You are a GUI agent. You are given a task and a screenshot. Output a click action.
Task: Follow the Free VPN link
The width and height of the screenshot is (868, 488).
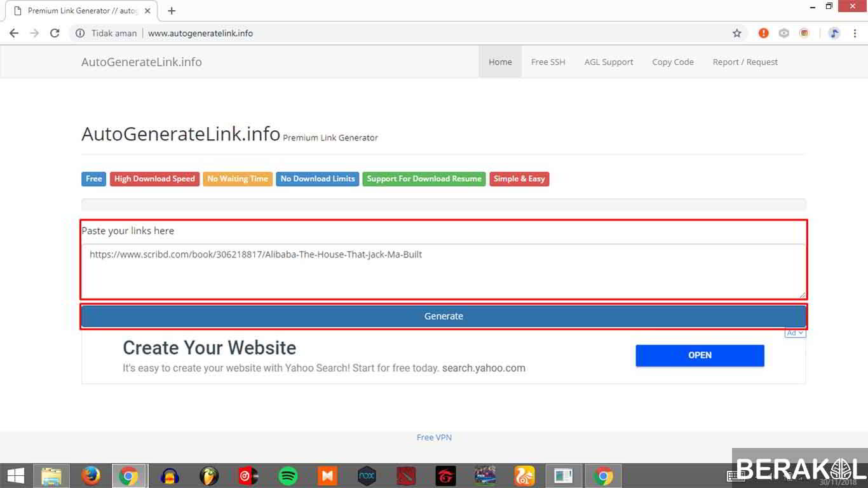(x=434, y=437)
